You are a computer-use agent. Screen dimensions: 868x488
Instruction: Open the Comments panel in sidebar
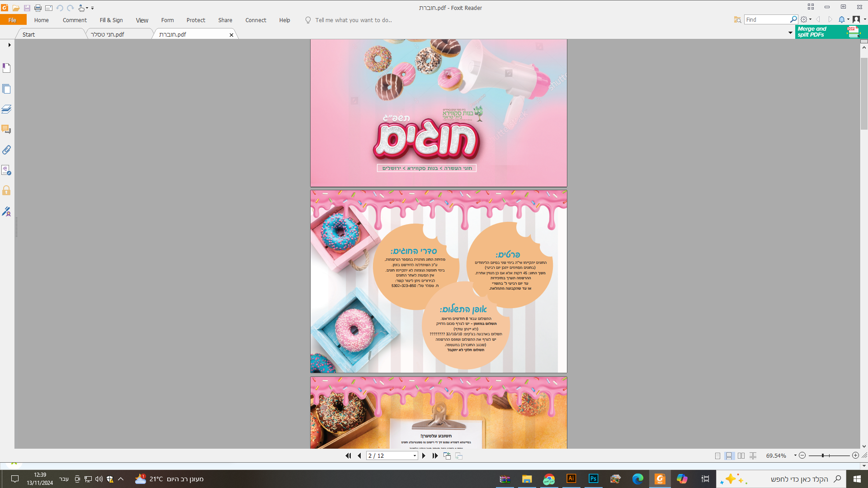coord(6,129)
